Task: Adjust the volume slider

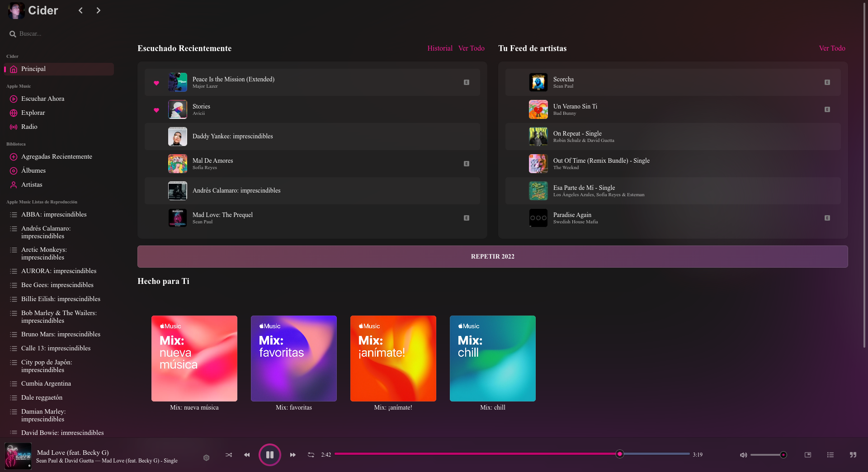Action: [768, 455]
